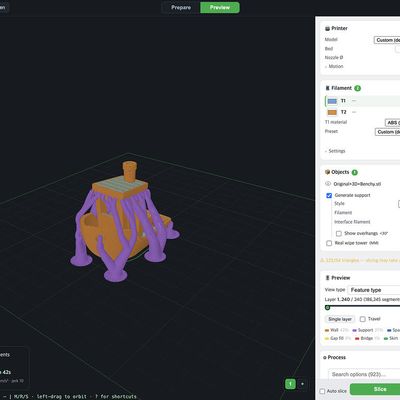Image resolution: width=400 pixels, height=400 pixels.
Task: Click the Preview section icon
Action: coord(327,278)
